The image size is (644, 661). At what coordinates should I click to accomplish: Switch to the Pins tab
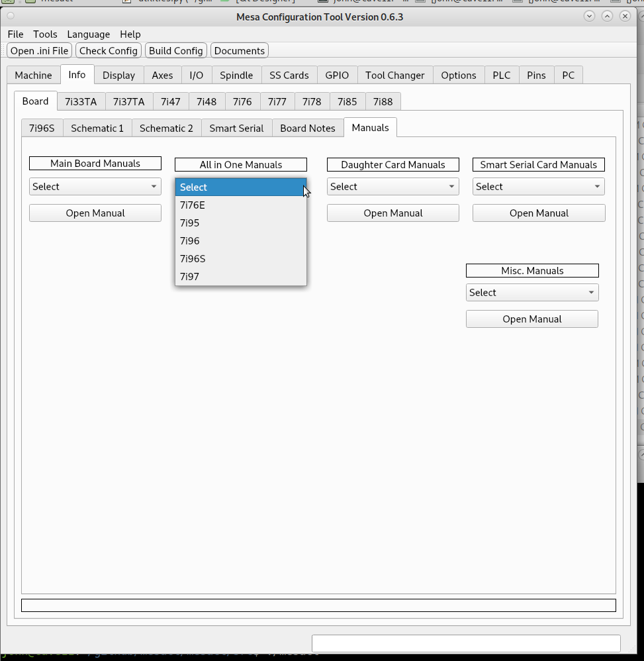(x=536, y=75)
